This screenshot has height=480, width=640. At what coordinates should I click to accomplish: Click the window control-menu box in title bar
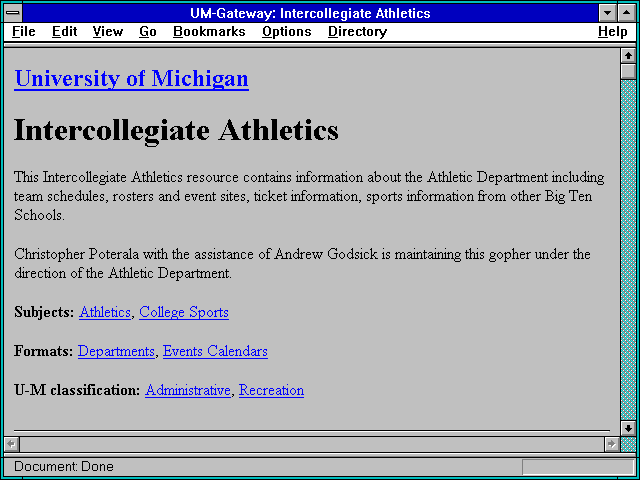(x=13, y=13)
